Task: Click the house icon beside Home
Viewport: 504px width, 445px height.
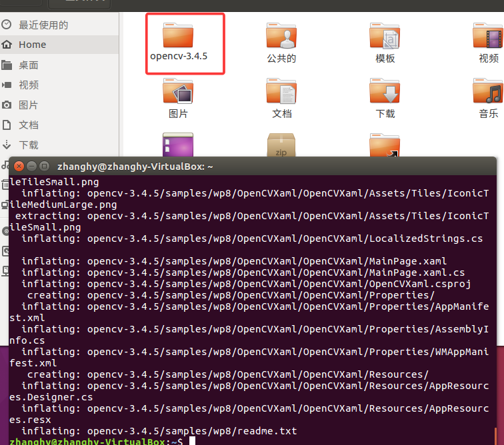Action: tap(7, 45)
